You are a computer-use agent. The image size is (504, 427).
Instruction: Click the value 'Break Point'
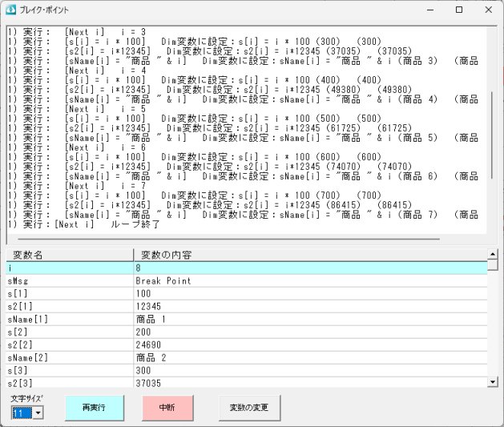[163, 281]
